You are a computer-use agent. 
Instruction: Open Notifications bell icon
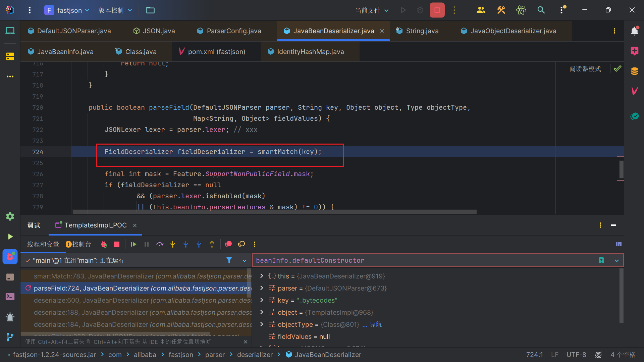634,31
